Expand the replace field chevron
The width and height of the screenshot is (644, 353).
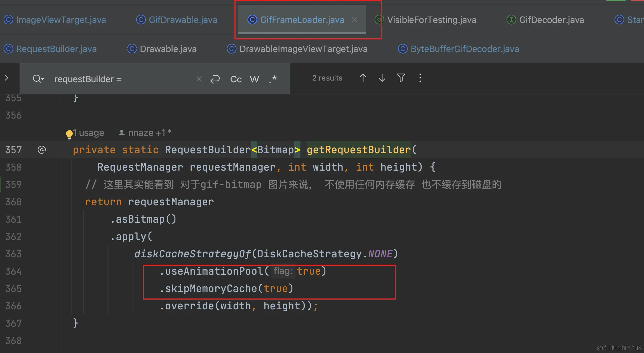pyautogui.click(x=7, y=78)
